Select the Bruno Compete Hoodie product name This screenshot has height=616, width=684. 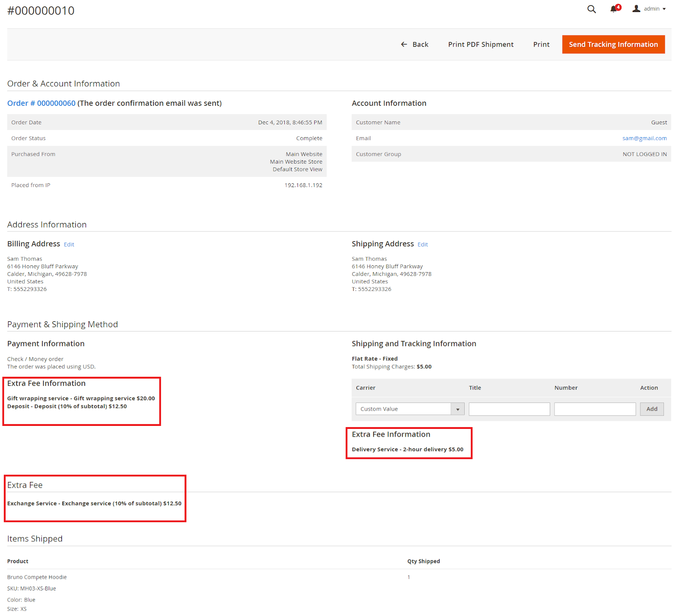pos(37,577)
